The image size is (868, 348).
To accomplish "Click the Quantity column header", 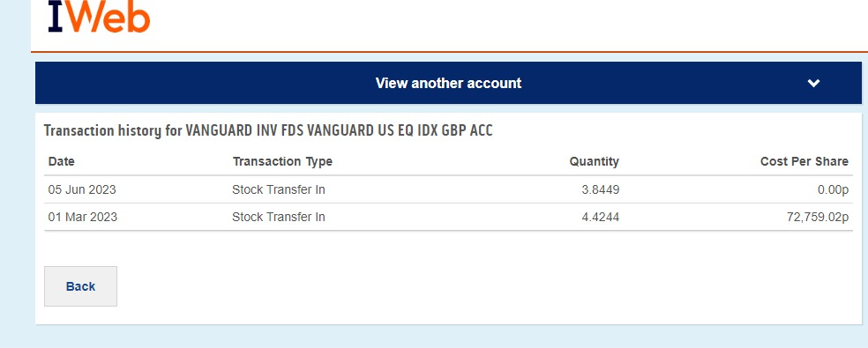I will [x=594, y=161].
